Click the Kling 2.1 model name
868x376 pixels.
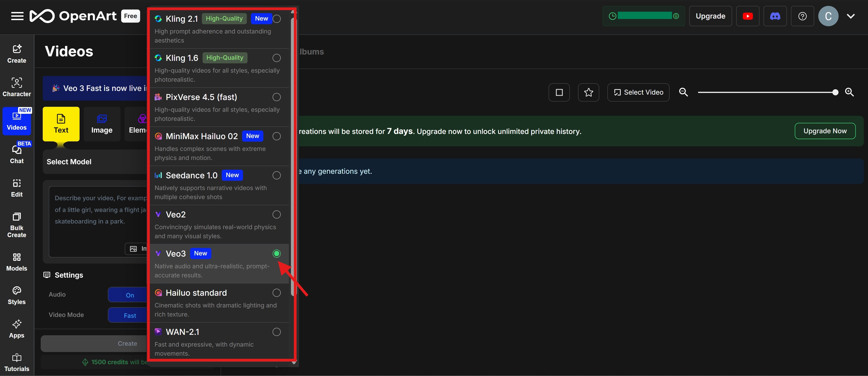[x=182, y=19]
